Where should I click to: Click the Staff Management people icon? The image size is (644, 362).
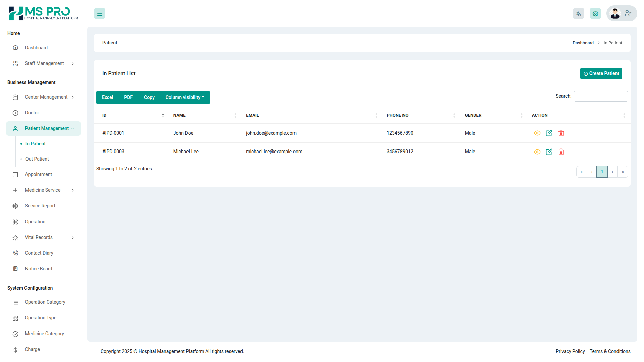pyautogui.click(x=15, y=63)
